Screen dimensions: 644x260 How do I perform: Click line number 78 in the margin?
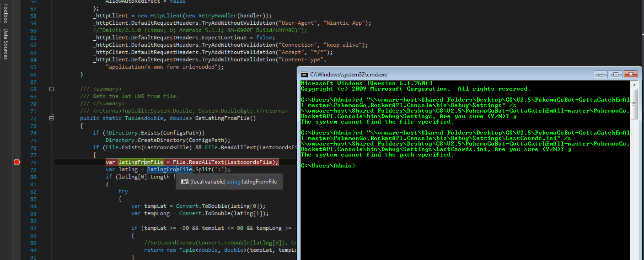coord(33,162)
